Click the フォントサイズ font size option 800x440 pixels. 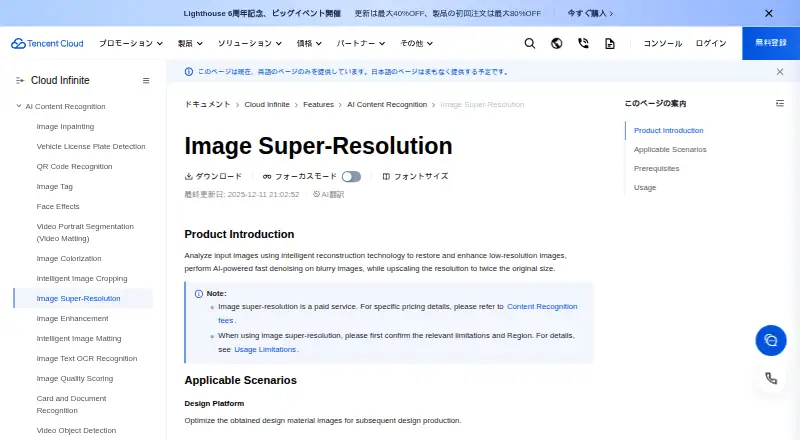pos(415,176)
